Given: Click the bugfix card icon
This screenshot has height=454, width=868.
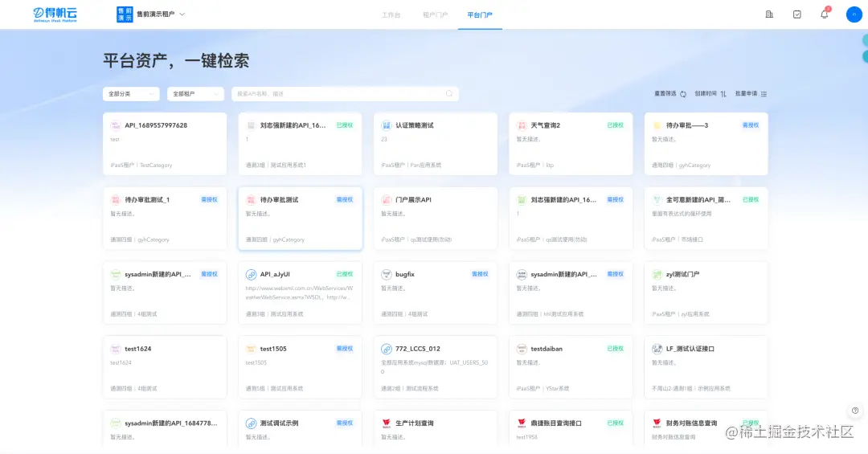Looking at the screenshot, I should (386, 275).
